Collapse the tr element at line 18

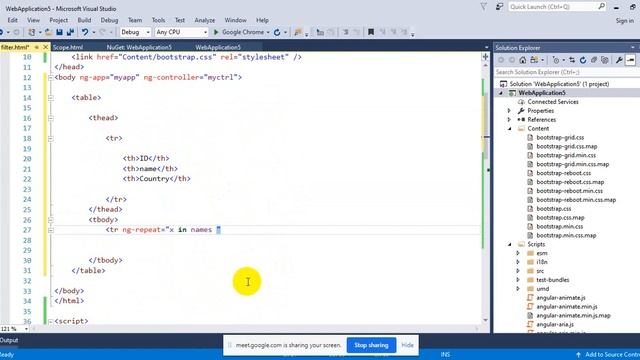tap(51, 139)
